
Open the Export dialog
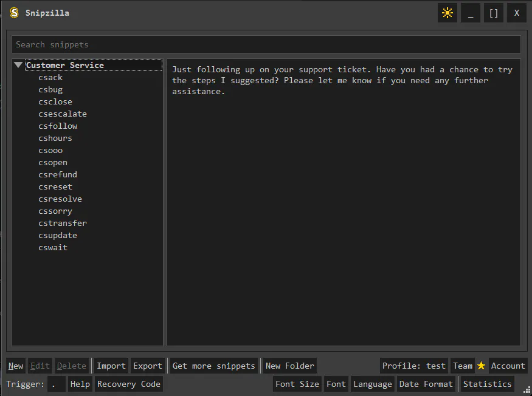(148, 366)
